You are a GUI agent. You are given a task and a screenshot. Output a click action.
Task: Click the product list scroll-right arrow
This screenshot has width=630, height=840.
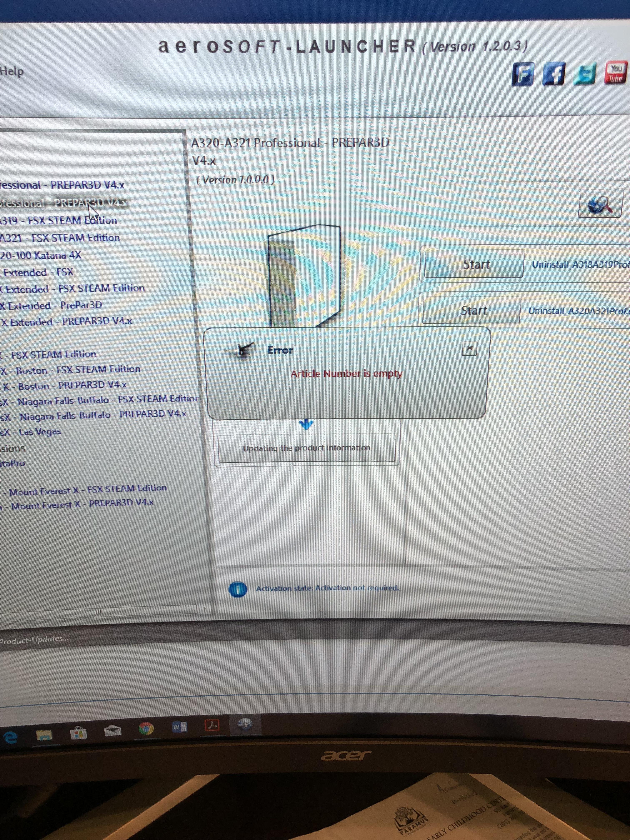(x=205, y=609)
